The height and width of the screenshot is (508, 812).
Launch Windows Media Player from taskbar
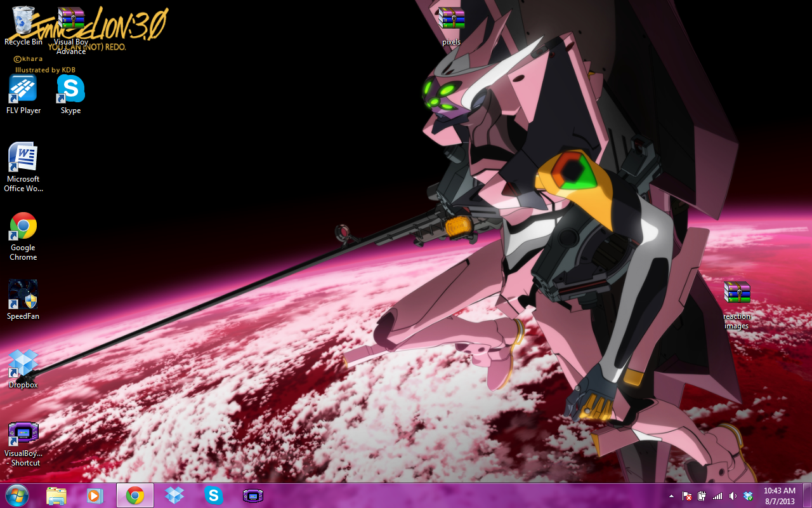click(x=95, y=495)
